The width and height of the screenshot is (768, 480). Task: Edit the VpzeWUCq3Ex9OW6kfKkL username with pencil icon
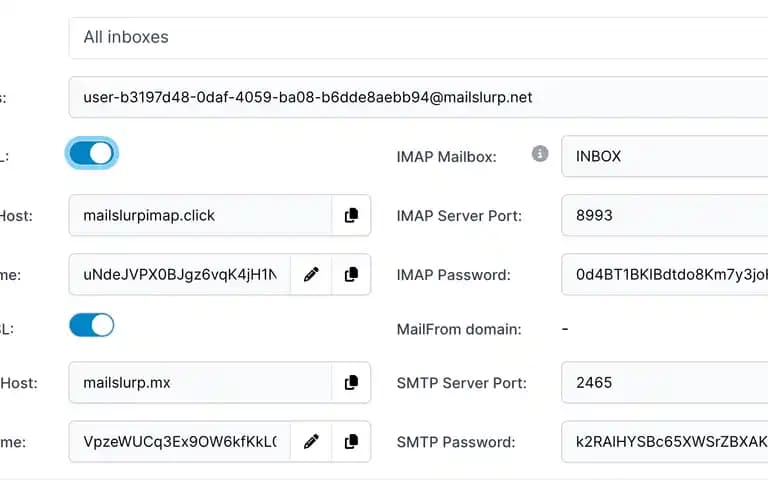311,442
